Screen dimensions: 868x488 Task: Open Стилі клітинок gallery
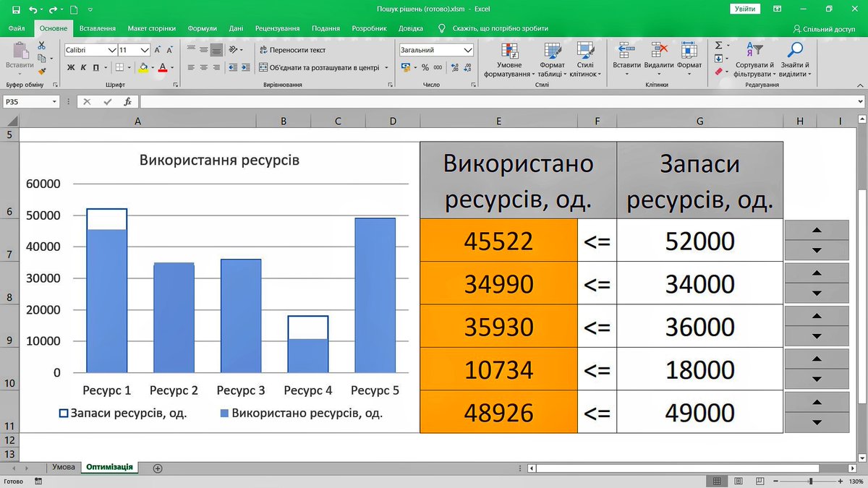point(584,60)
